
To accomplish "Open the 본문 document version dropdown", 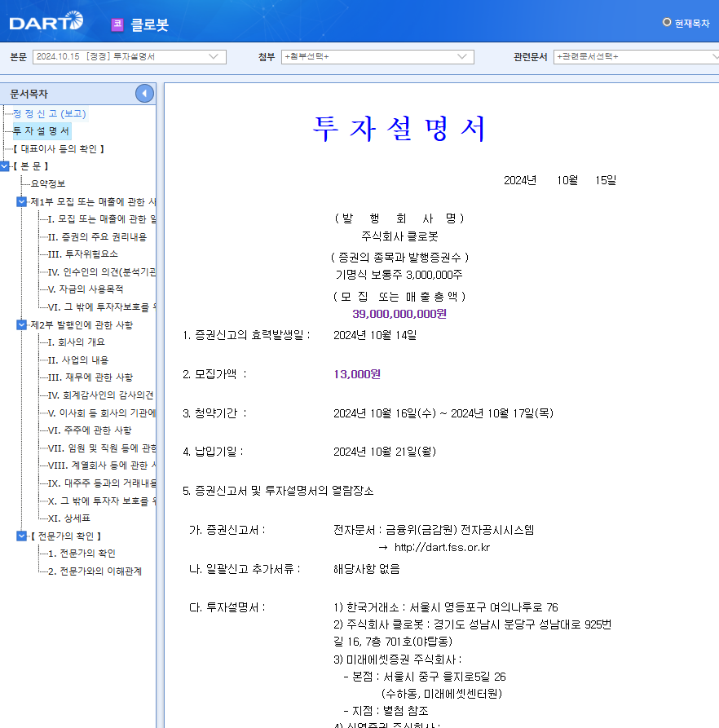I will [x=214, y=56].
